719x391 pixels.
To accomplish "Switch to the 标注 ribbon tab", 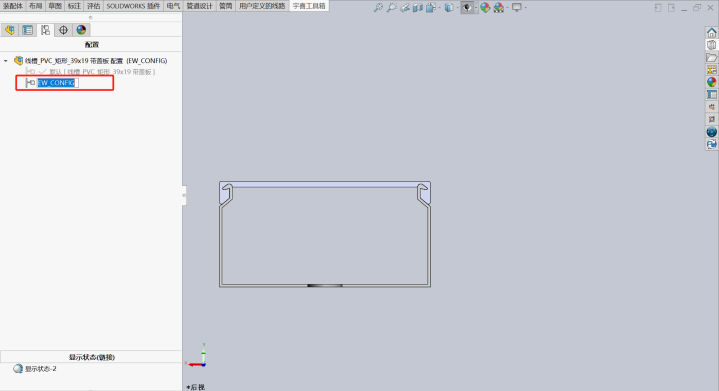I will (74, 6).
